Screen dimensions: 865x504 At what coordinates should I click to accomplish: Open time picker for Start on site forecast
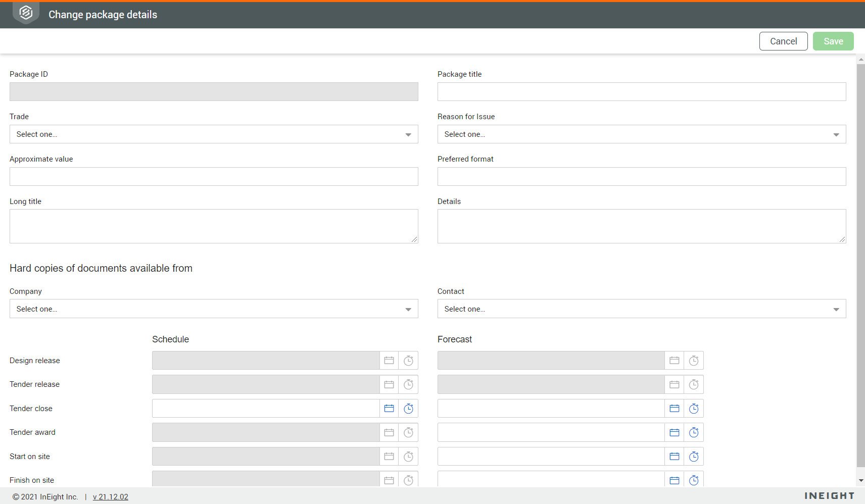[694, 457]
